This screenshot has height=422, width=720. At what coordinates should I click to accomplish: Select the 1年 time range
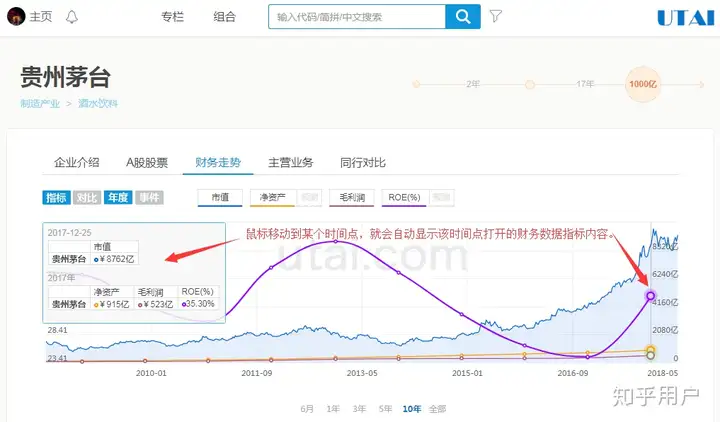coord(333,409)
